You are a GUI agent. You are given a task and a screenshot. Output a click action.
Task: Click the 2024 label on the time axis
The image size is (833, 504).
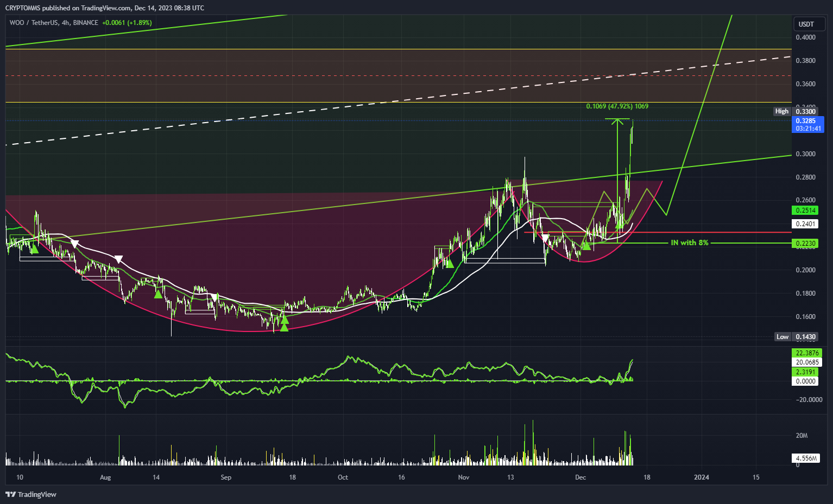point(702,477)
